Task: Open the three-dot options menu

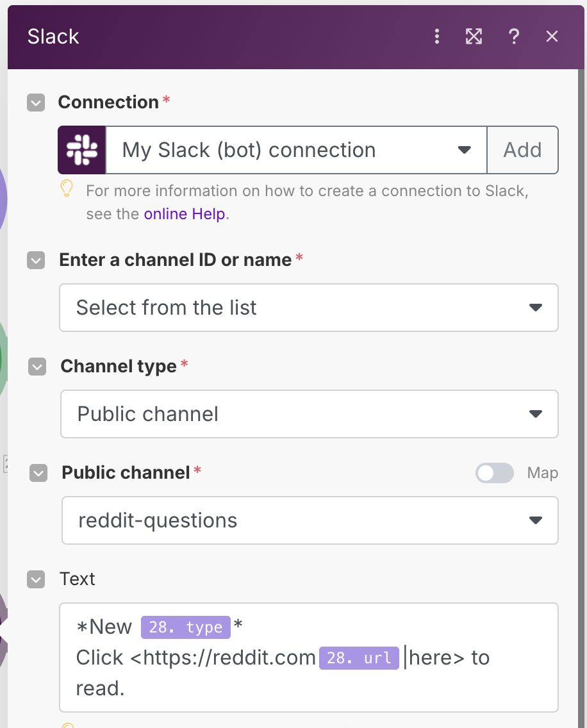Action: [x=437, y=37]
